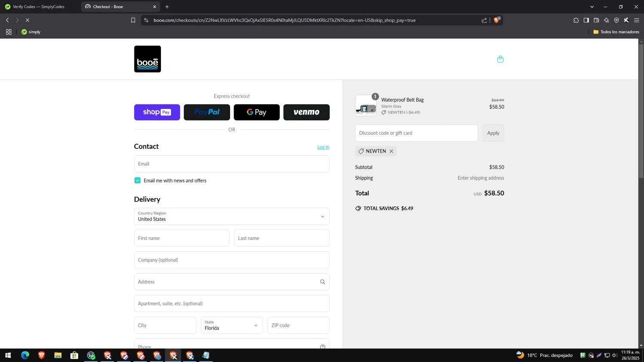The image size is (644, 362).
Task: Click the Waterproof Belt Bag thumbnail
Action: (366, 106)
